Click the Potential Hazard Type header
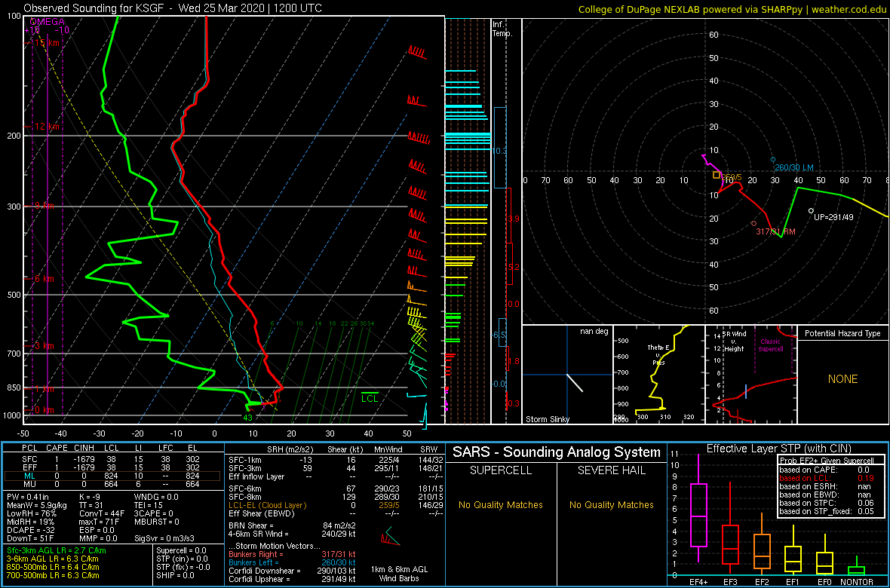890x588 pixels. tap(842, 334)
